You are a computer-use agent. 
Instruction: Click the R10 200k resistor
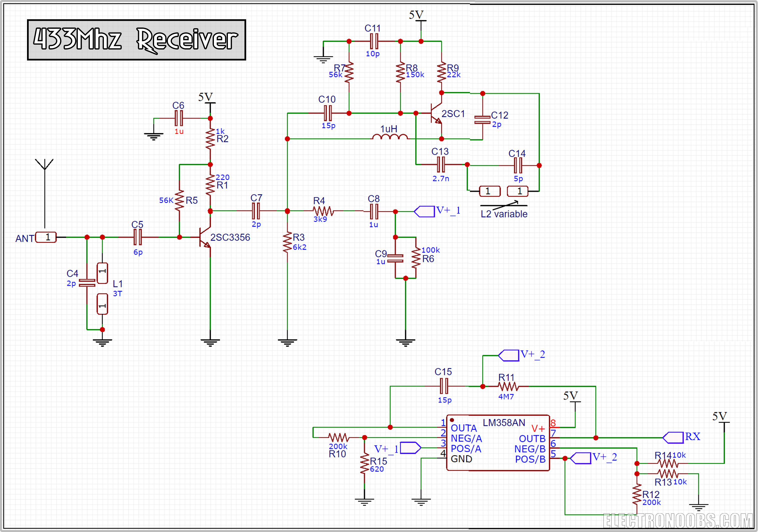coord(338,437)
